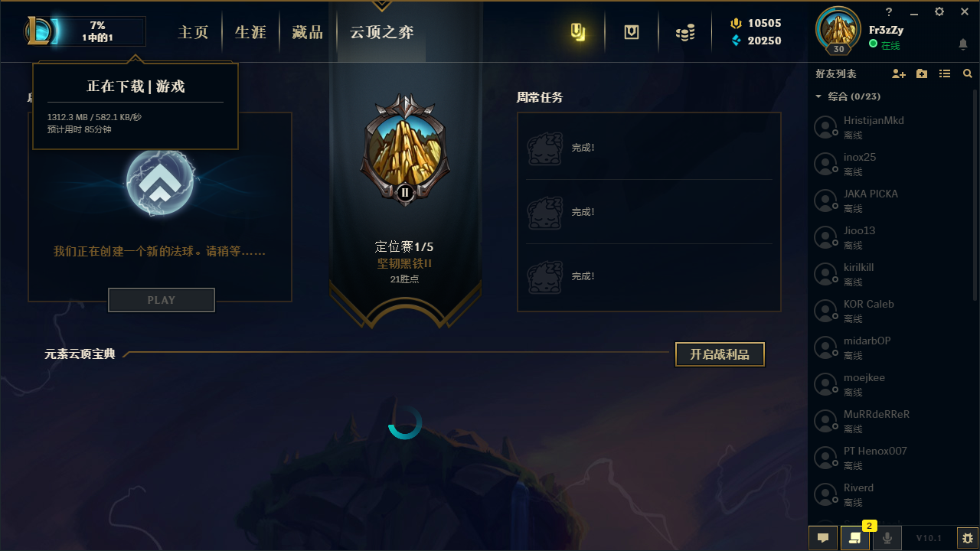This screenshot has width=980, height=551.
Task: Toggle the voice microphone button
Action: pyautogui.click(x=887, y=538)
